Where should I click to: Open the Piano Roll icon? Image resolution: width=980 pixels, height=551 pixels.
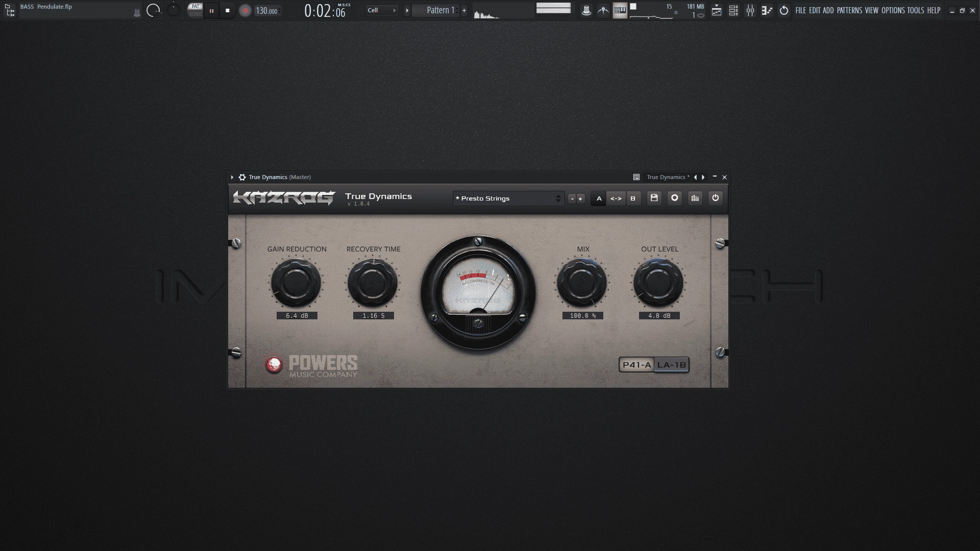coord(767,11)
